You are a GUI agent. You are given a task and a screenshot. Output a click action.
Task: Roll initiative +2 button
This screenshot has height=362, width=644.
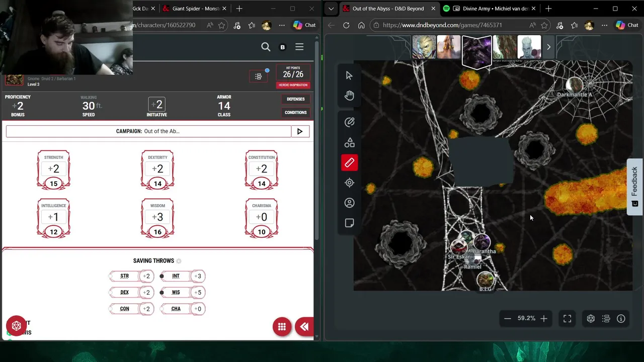(x=156, y=105)
